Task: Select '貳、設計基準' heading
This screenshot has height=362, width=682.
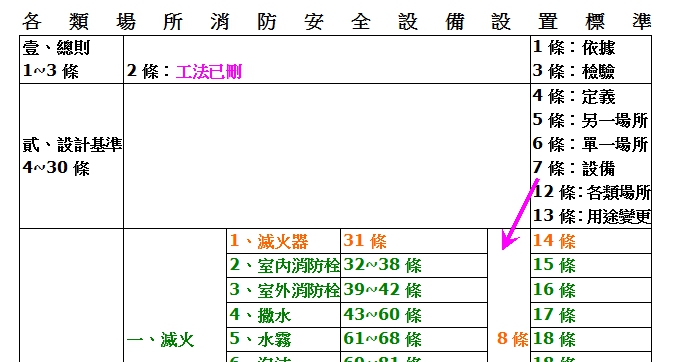Action: click(72, 145)
